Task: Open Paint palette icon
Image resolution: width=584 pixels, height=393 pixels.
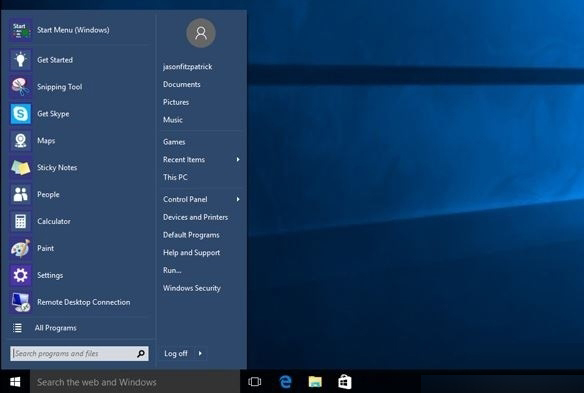Action: (20, 248)
